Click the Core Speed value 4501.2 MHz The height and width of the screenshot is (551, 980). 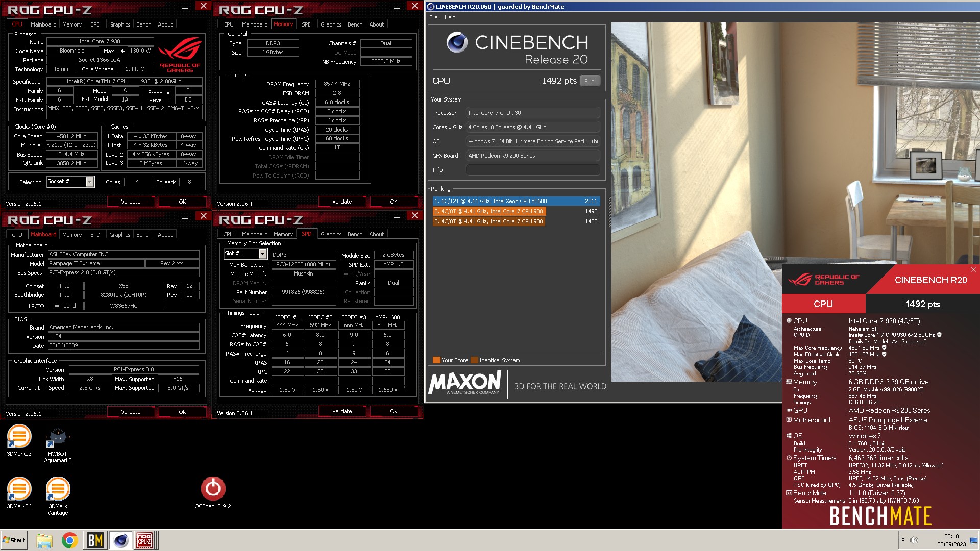(x=71, y=136)
